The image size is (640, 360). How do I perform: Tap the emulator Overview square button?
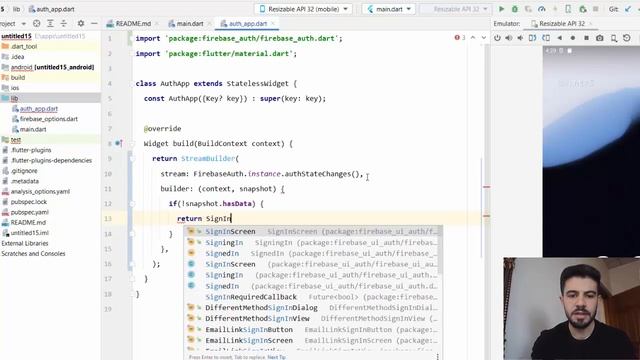click(586, 38)
